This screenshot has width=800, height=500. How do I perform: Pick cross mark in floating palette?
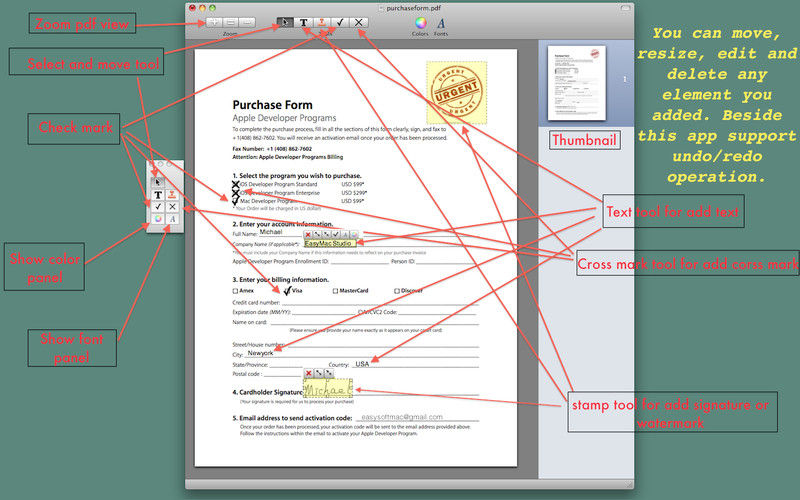(x=172, y=207)
